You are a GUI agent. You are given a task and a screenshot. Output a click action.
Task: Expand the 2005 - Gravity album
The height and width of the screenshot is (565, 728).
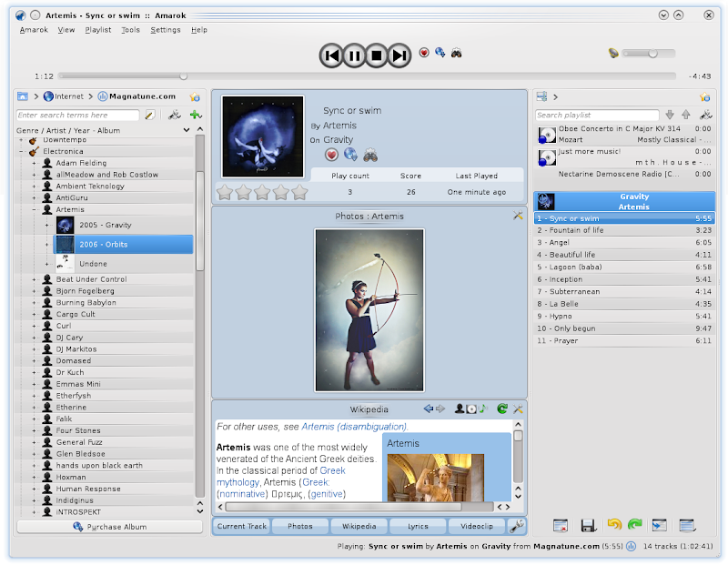47,225
